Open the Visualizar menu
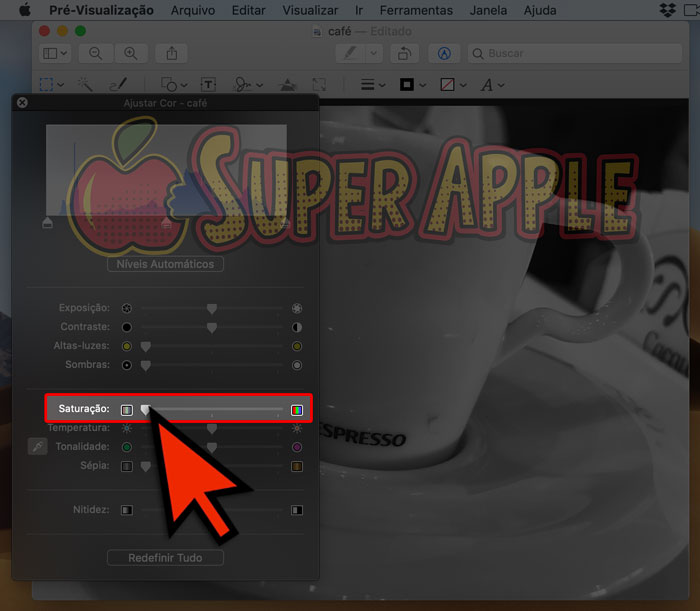This screenshot has width=700, height=611. tap(309, 10)
